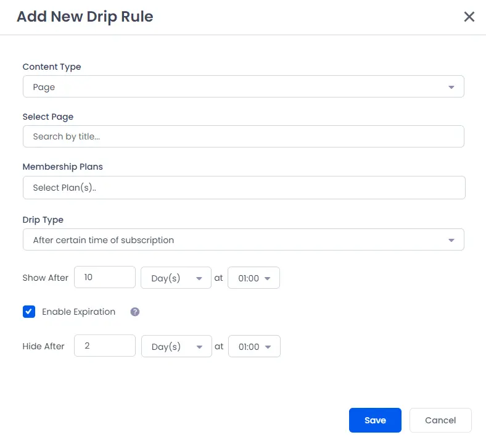Image resolution: width=486 pixels, height=448 pixels.
Task: Click the Membership Plans select field
Action: (243, 188)
